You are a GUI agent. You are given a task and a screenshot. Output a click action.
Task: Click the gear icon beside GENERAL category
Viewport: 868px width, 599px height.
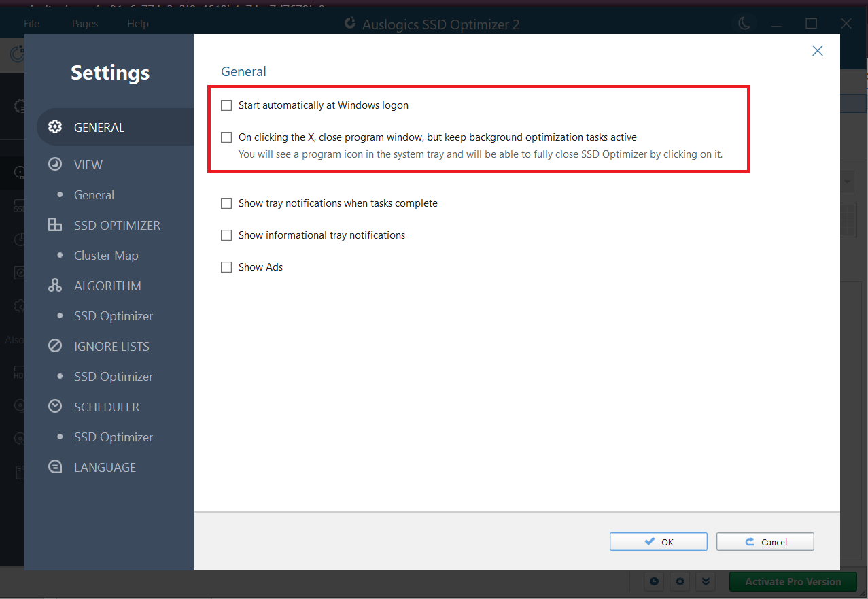(54, 126)
